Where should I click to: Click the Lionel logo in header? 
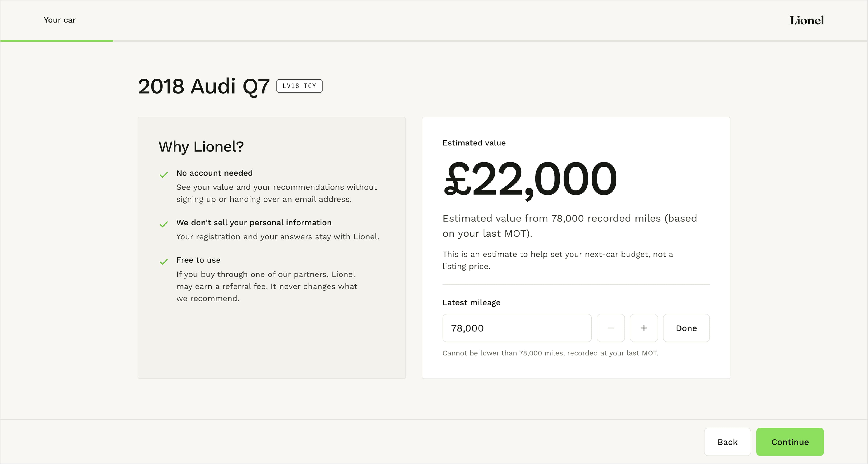pos(807,20)
